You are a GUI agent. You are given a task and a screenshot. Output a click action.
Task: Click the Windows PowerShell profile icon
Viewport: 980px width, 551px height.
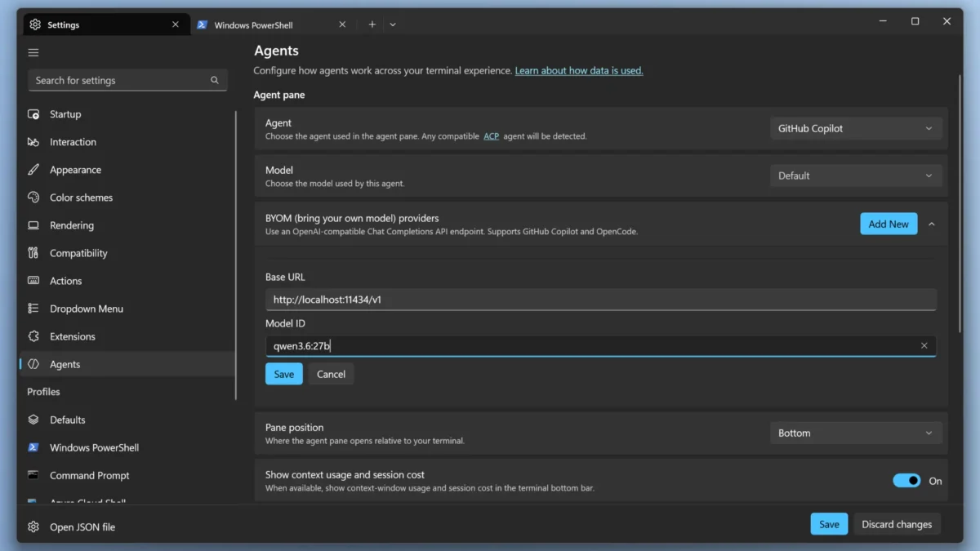coord(33,447)
